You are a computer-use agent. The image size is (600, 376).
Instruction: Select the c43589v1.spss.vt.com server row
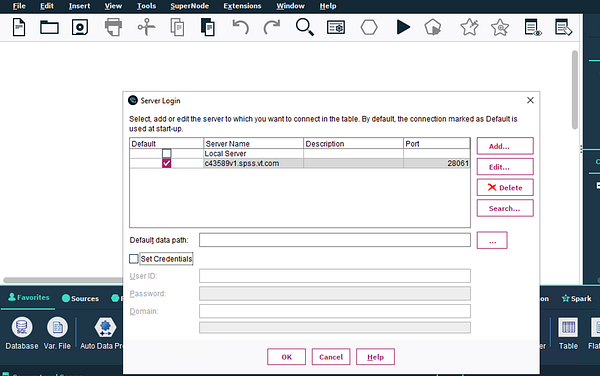pyautogui.click(x=300, y=163)
